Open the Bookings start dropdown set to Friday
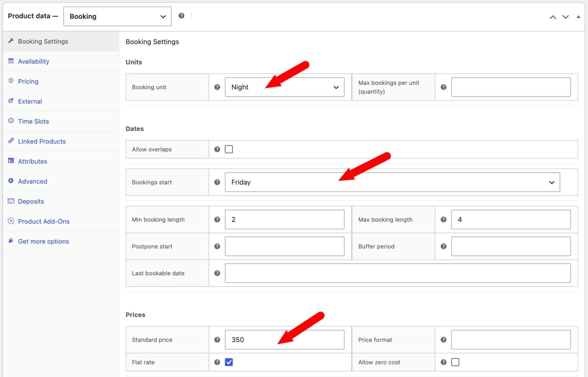 [392, 182]
